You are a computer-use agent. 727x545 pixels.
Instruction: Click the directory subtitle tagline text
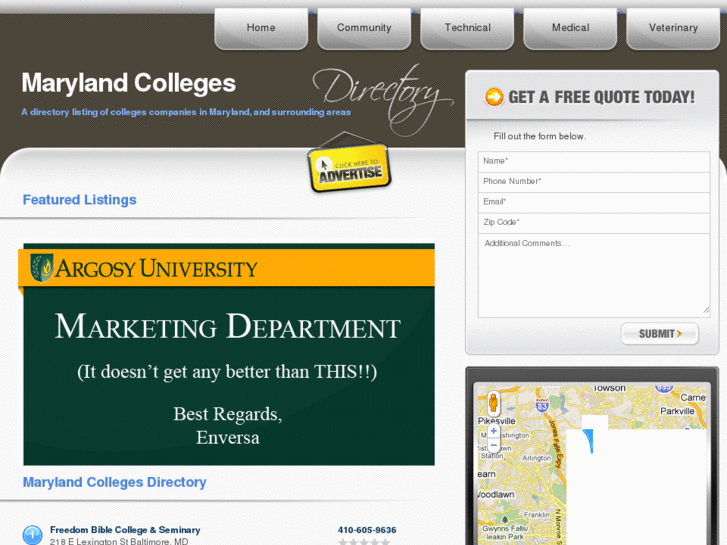tap(186, 112)
